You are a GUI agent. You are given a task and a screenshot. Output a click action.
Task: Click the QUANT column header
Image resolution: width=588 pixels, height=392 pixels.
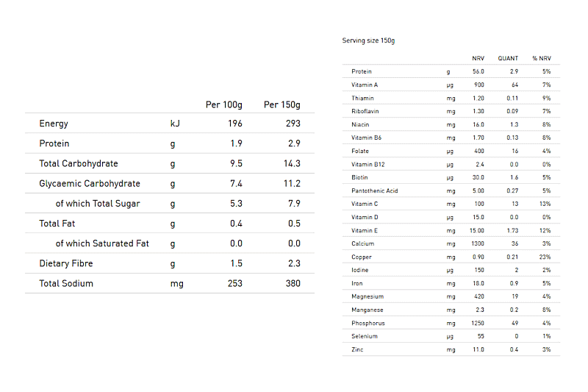(508, 58)
